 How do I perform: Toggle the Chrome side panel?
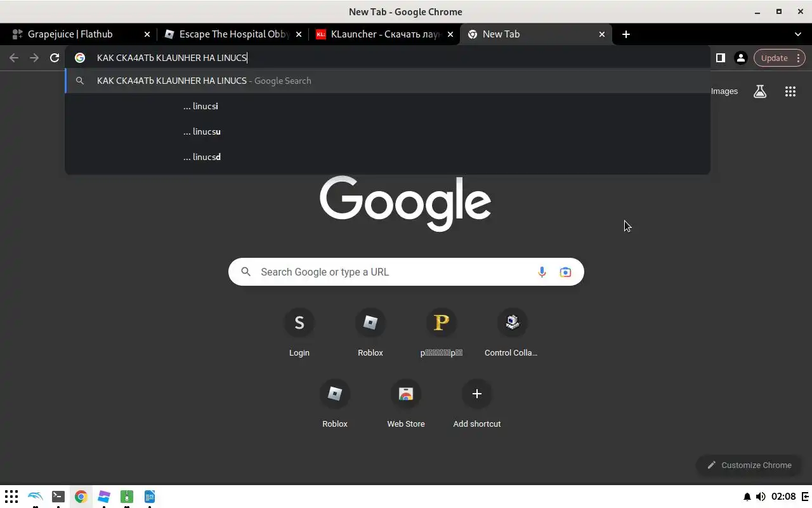pyautogui.click(x=720, y=58)
